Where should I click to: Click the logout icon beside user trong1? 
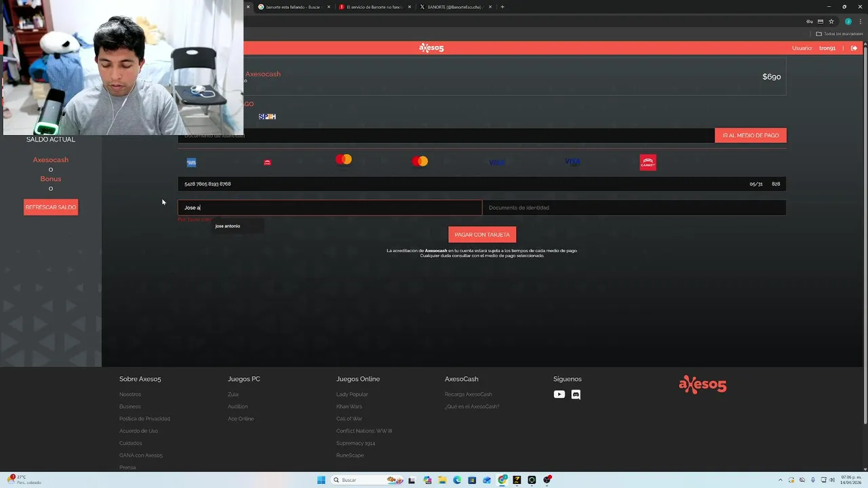click(x=854, y=48)
